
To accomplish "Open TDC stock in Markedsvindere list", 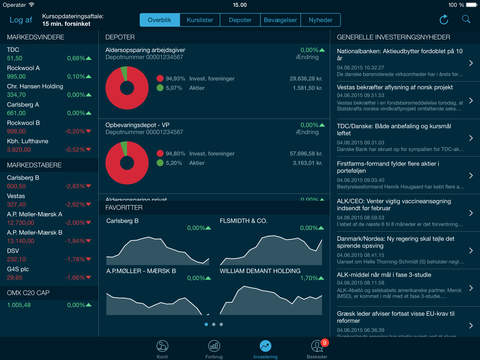I will coord(49,54).
